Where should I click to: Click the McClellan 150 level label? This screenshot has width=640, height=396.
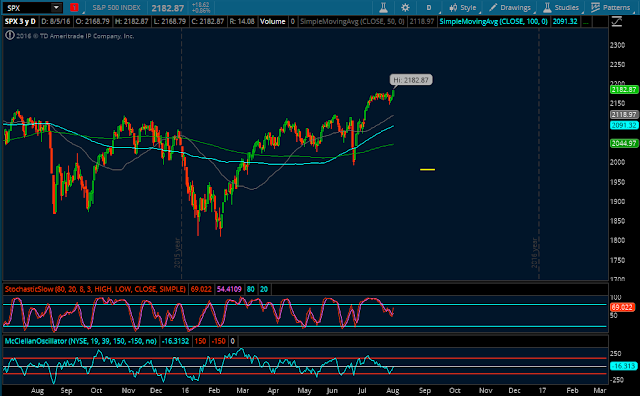(200, 341)
